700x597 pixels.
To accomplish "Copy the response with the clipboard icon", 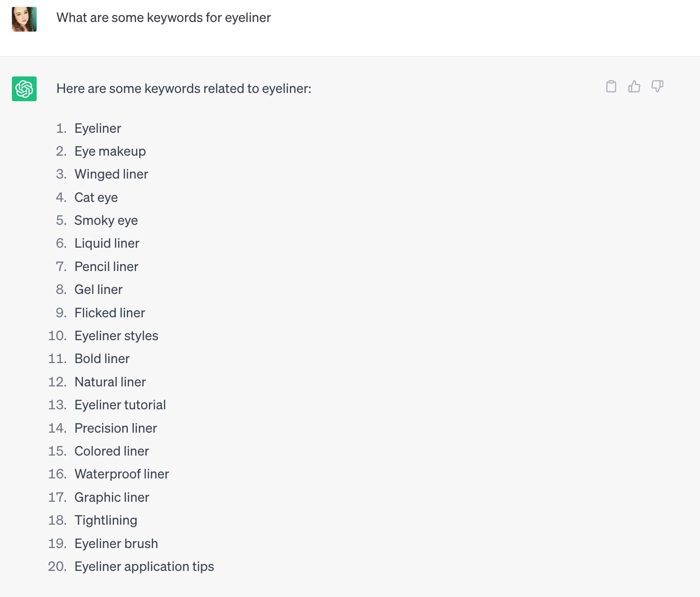I will [x=611, y=87].
